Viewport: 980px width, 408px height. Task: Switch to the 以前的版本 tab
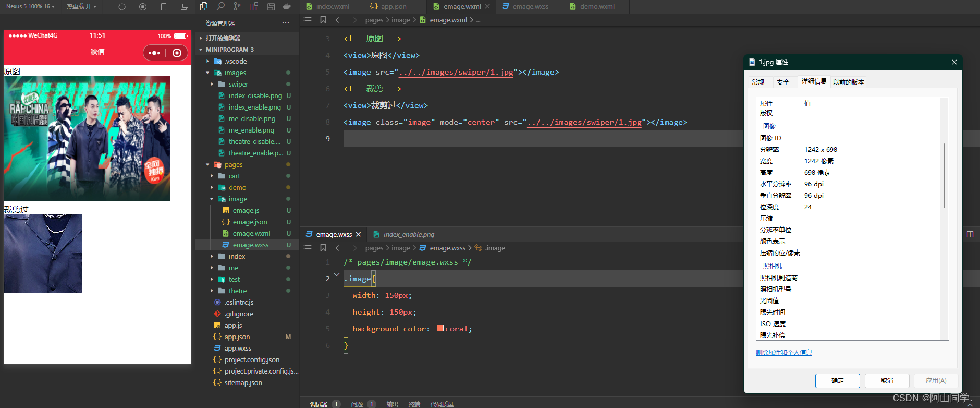[x=849, y=82]
